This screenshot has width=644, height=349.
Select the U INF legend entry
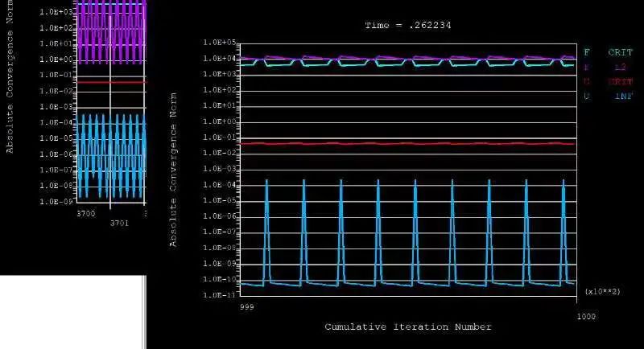pyautogui.click(x=609, y=96)
